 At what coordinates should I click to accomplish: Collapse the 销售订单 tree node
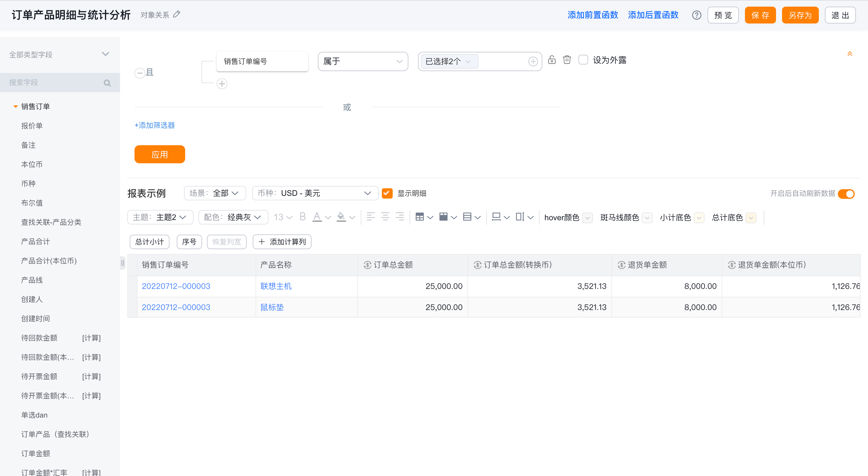[15, 106]
